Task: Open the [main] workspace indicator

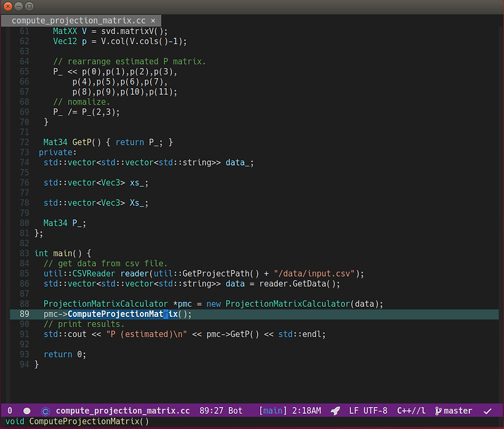Action: 272,410
